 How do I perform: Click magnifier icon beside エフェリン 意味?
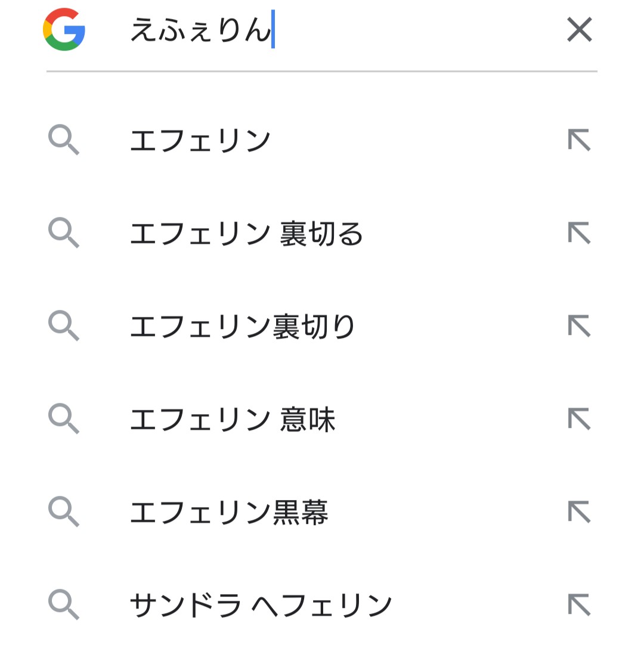point(63,420)
